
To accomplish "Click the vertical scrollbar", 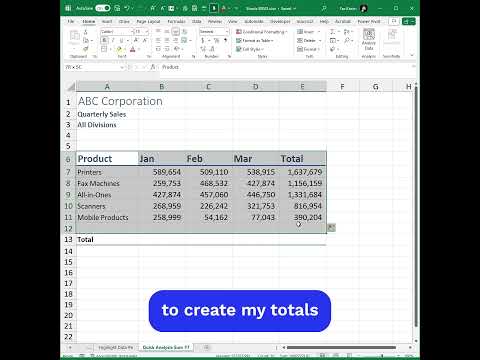I will point(416,207).
